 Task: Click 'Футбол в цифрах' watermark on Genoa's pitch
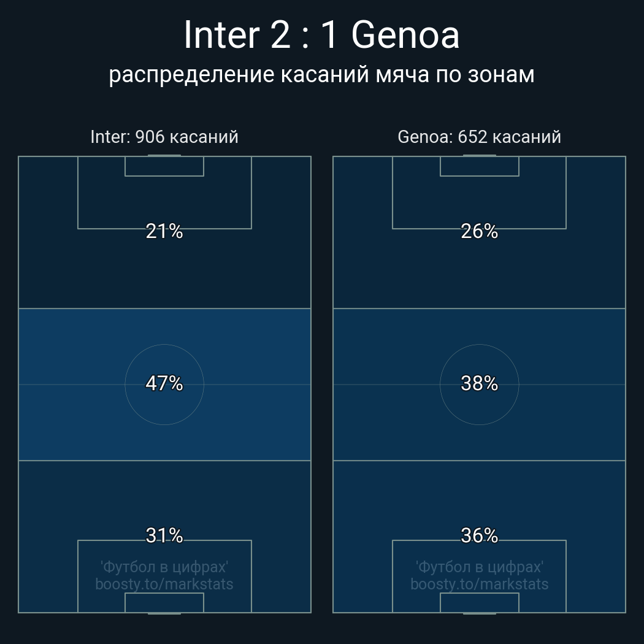click(x=479, y=567)
